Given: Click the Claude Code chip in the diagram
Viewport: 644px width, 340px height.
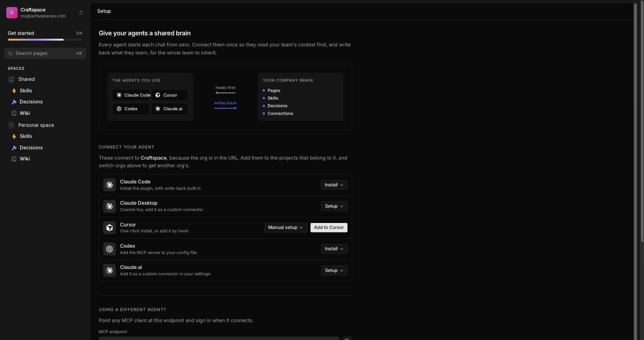Looking at the screenshot, I should coord(131,95).
